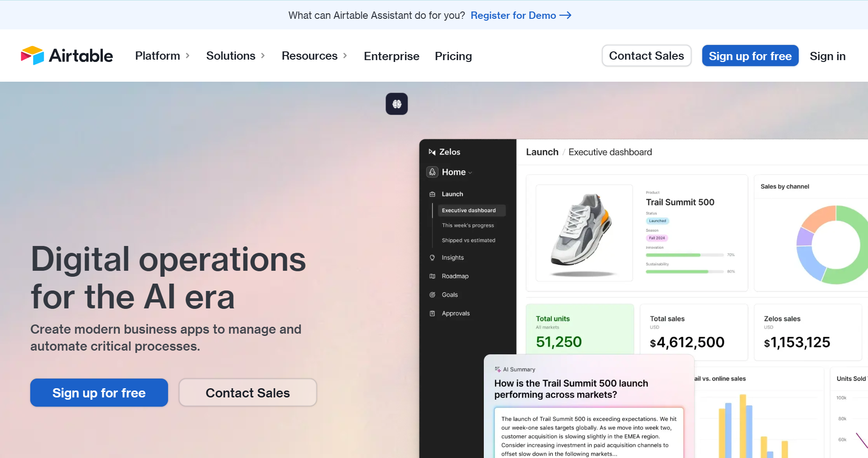The width and height of the screenshot is (868, 458).
Task: Click the AI Summary question heading
Action: (571, 389)
